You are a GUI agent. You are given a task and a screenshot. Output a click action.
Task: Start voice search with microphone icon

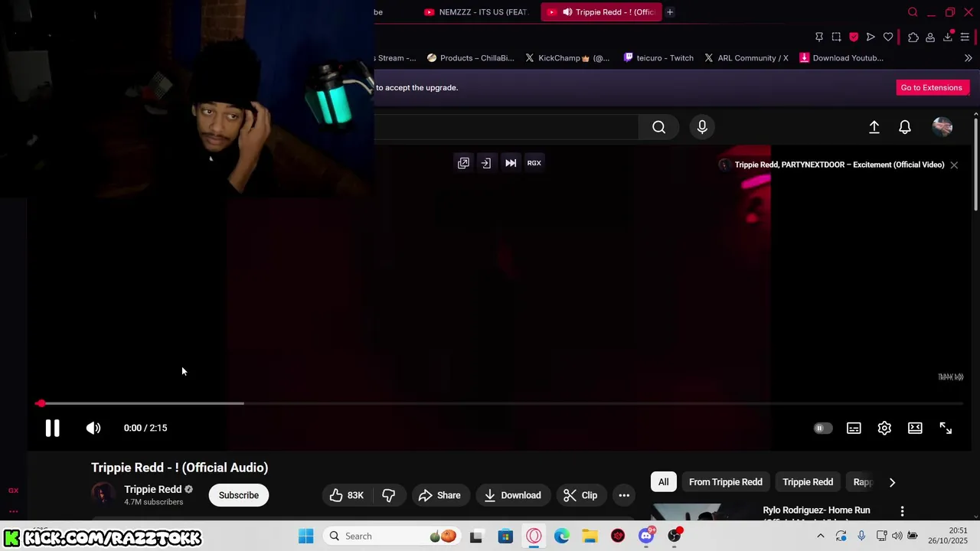702,127
